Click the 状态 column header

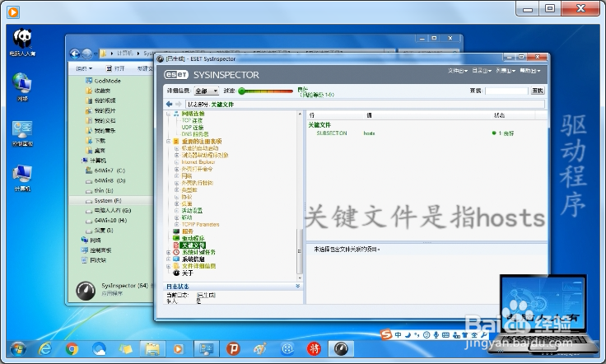499,115
